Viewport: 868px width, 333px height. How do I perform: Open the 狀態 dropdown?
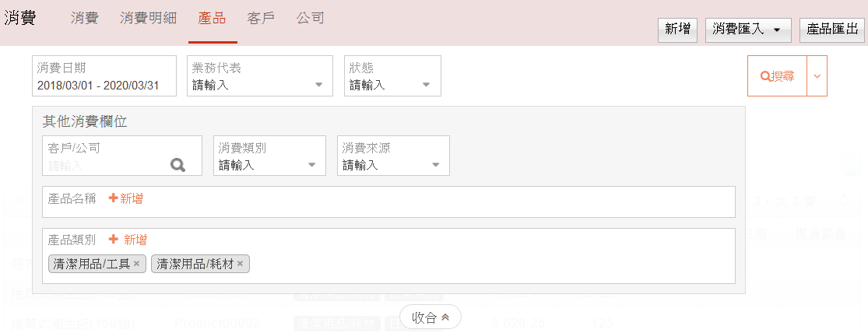[x=392, y=76]
